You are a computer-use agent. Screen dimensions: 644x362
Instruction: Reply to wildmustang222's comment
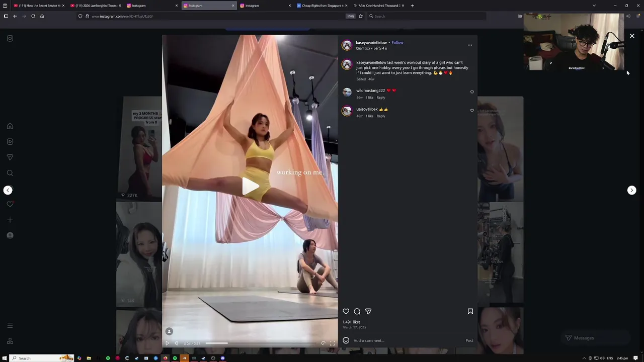click(x=381, y=98)
